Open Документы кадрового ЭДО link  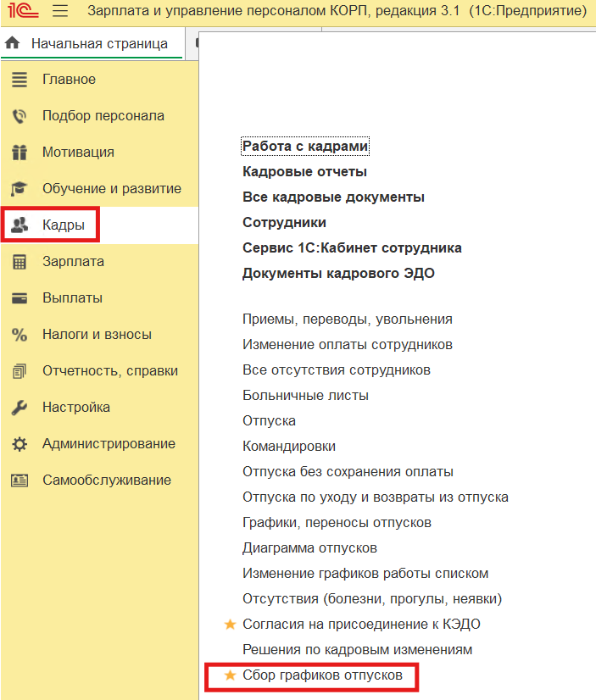(x=338, y=274)
